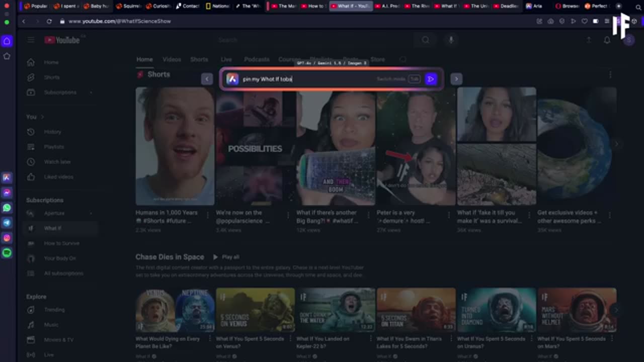Click the YouTube search magnifier button
The height and width of the screenshot is (362, 644).
tap(426, 40)
